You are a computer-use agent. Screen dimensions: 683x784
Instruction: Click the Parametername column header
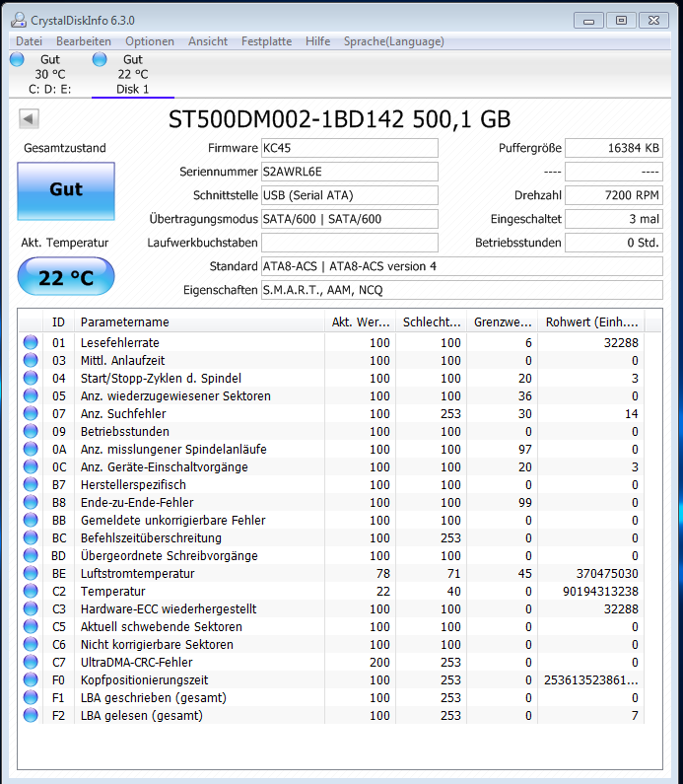pos(199,322)
